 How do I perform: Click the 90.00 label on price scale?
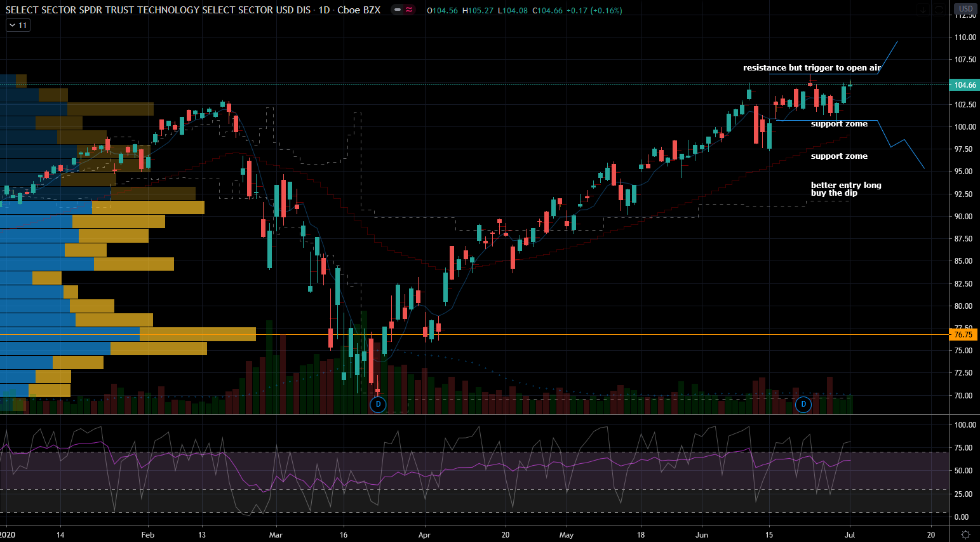[x=963, y=217]
